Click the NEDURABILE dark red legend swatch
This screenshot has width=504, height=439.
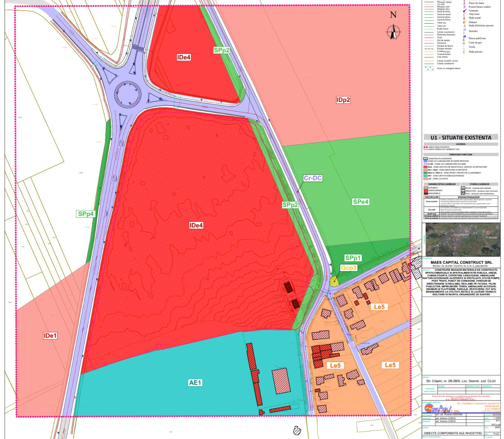426,194
